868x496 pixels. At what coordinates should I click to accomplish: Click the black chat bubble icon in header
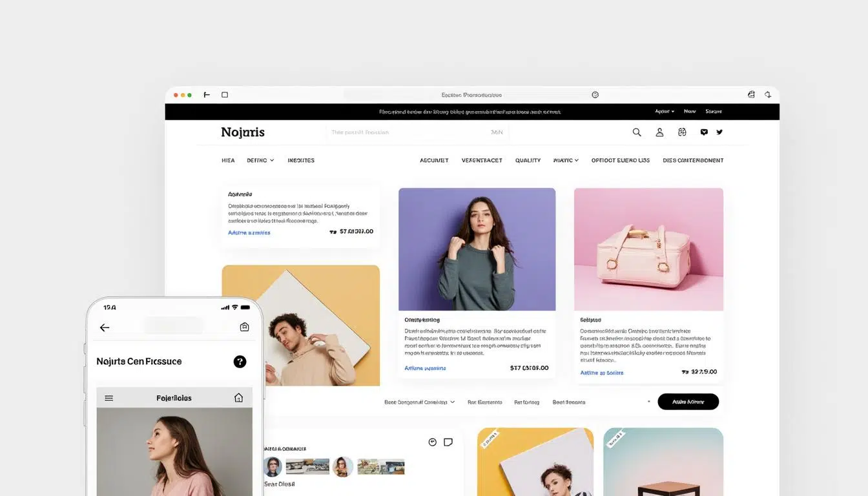(704, 132)
